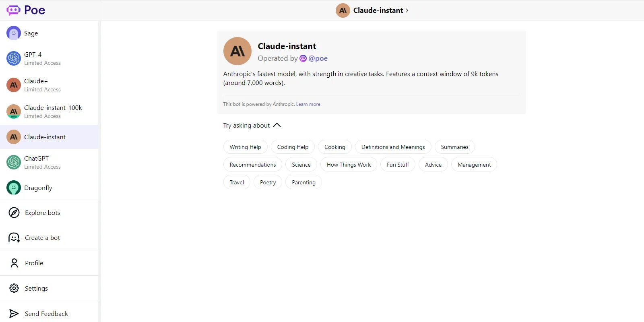Click the Poe wordmark text

(35, 10)
